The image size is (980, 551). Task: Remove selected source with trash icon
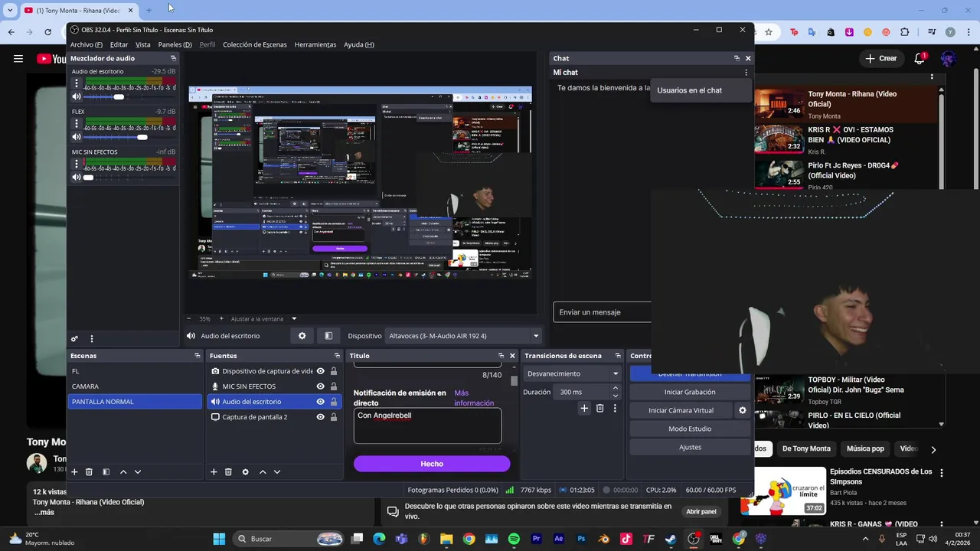click(x=228, y=472)
